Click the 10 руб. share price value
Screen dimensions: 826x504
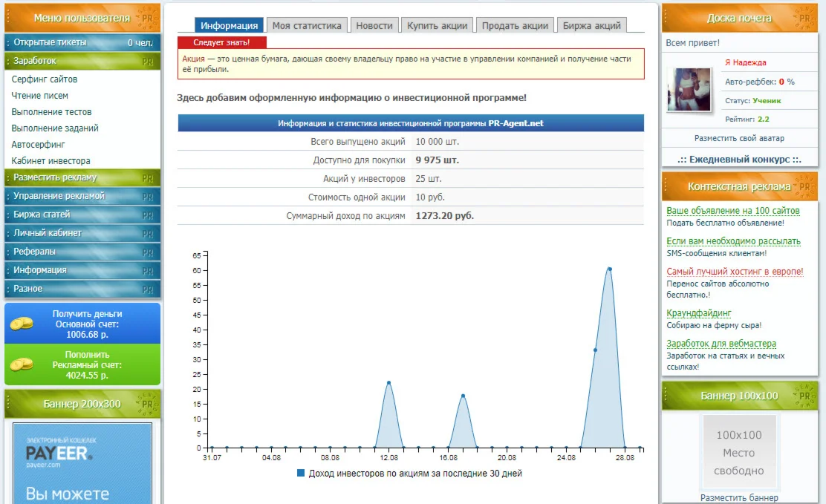click(x=430, y=197)
